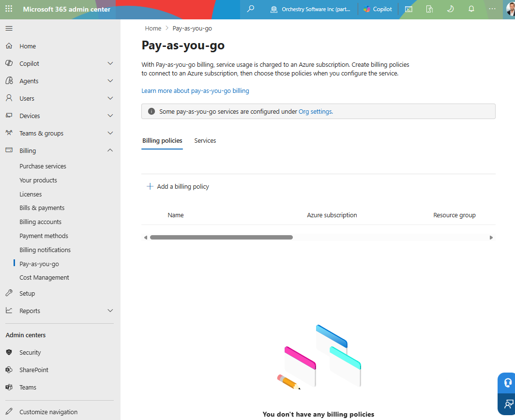
Task: Click the table scrollbar right arrow
Action: [x=491, y=238]
